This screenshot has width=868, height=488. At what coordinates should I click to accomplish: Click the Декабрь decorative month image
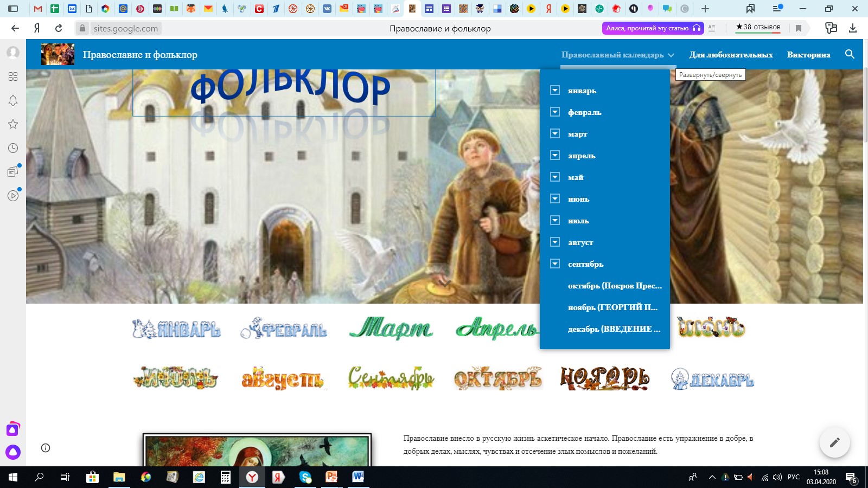point(712,379)
